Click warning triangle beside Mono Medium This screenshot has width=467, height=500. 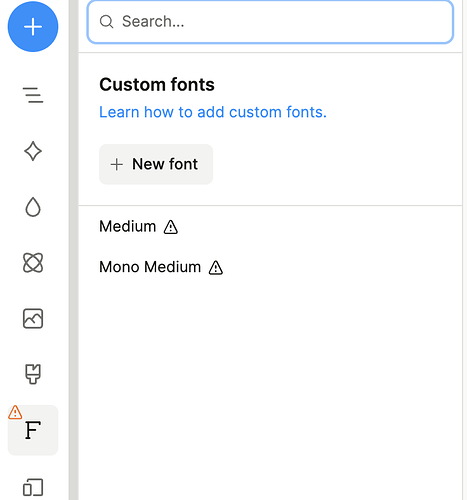tap(216, 268)
